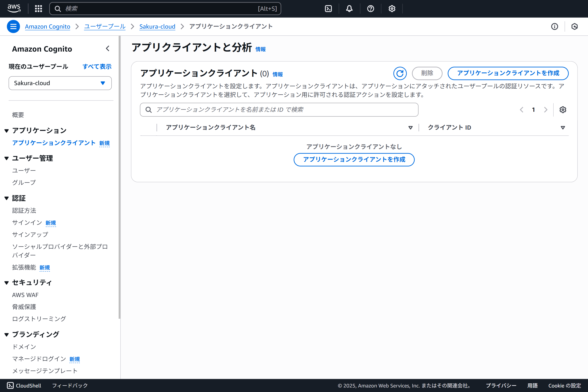The image size is (588, 392).
Task: Focus the AWS top search box
Action: [x=165, y=9]
